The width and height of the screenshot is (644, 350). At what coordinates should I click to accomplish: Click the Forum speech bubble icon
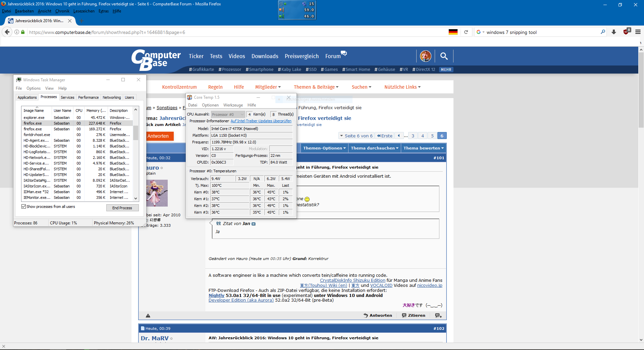[x=344, y=53]
